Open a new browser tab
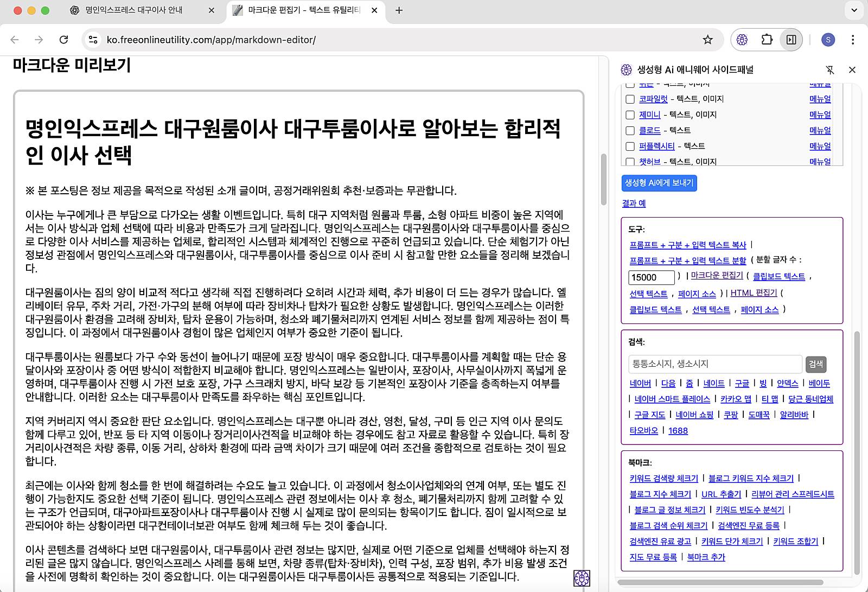The height and width of the screenshot is (592, 868). [399, 10]
